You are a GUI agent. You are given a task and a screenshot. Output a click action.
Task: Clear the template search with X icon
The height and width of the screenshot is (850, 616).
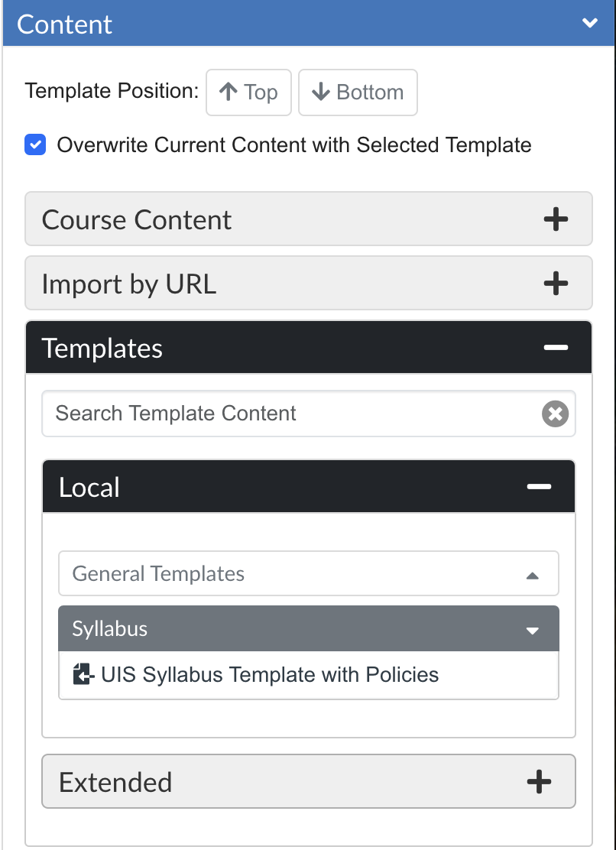556,414
